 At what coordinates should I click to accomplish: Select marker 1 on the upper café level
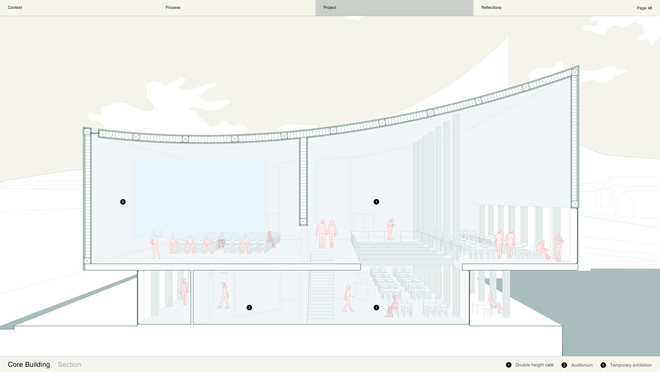[x=376, y=202]
